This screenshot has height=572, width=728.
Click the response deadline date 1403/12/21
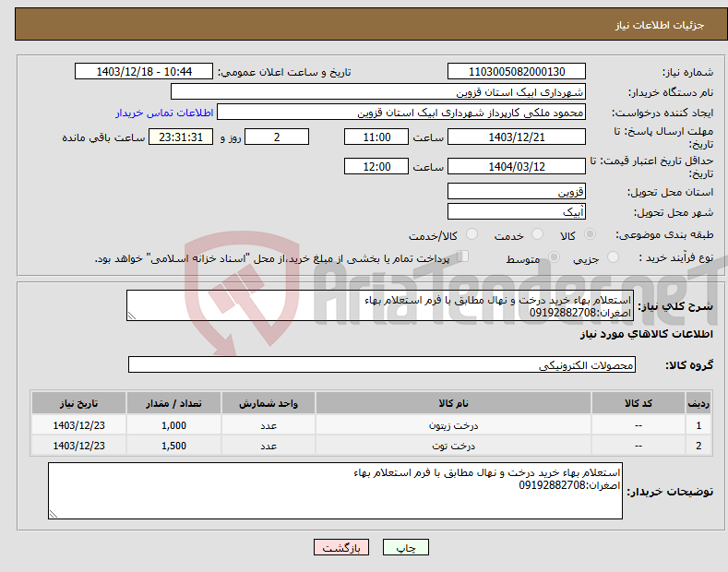click(517, 137)
